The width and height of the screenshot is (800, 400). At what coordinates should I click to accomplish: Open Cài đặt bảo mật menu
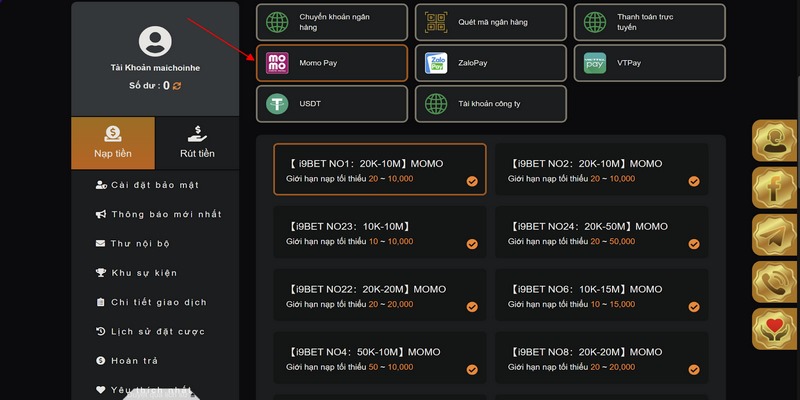(x=155, y=185)
